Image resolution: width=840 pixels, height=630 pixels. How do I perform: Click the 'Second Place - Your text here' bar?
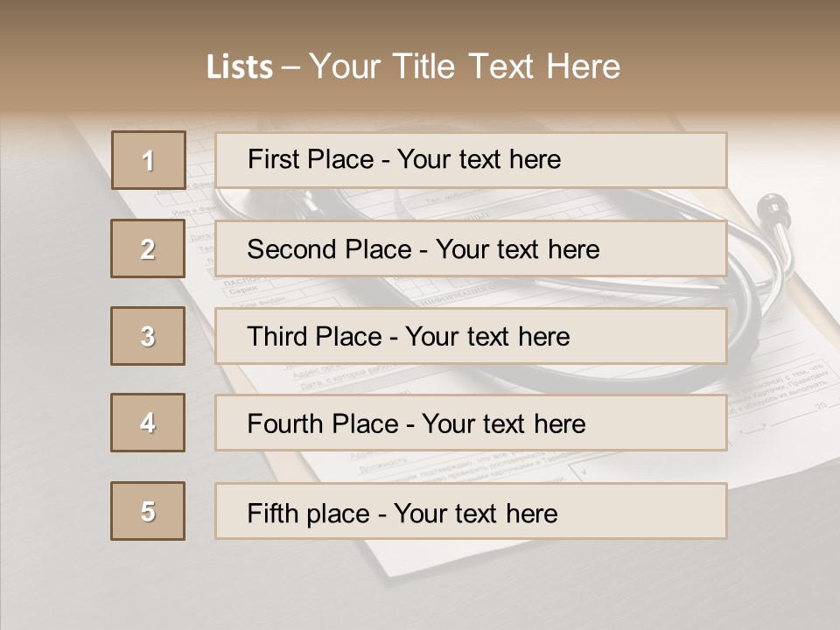(x=471, y=248)
